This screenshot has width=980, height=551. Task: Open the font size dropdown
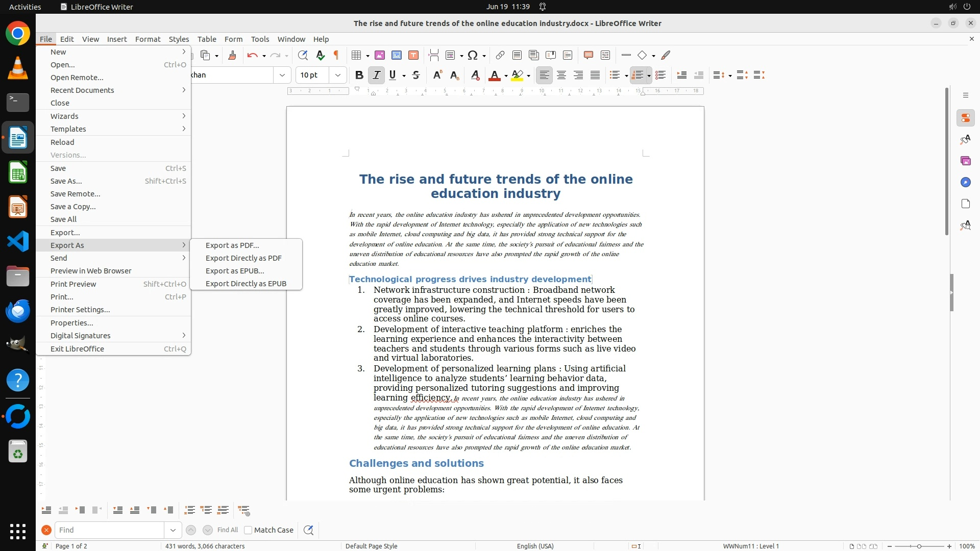pyautogui.click(x=337, y=75)
